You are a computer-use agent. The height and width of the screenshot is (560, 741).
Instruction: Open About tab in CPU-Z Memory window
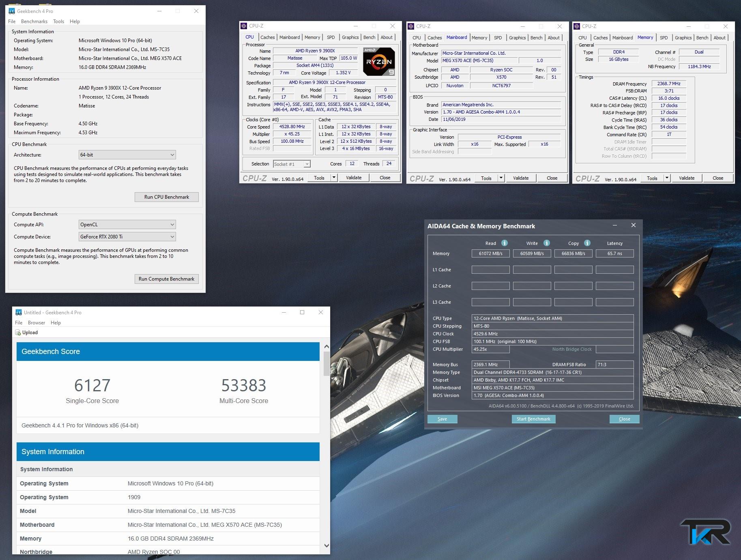click(720, 38)
